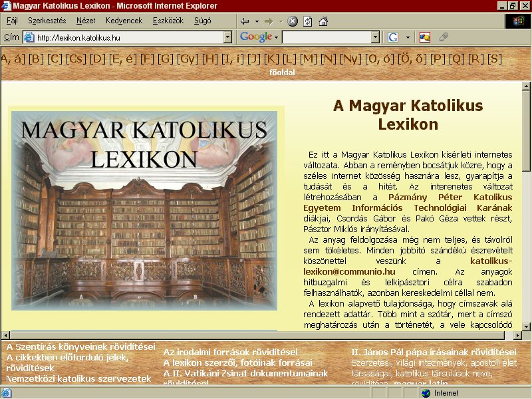Expand the address bar URL dropdown

227,37
